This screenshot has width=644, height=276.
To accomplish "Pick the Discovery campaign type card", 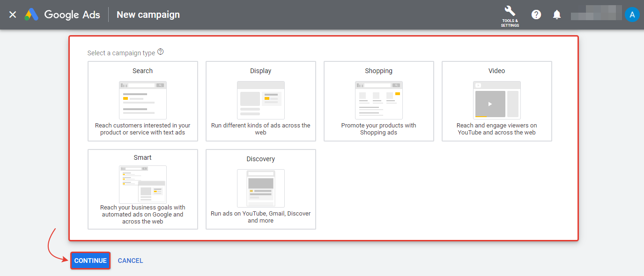I will point(261,189).
